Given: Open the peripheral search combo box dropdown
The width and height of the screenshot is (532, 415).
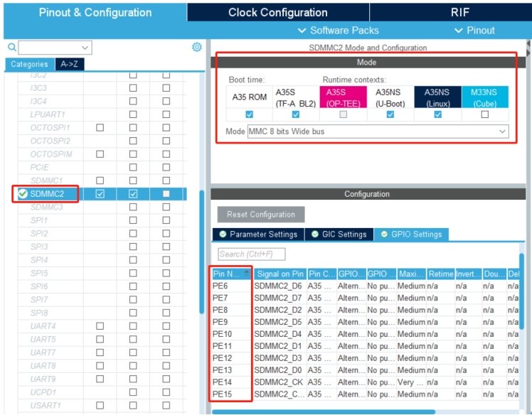Looking at the screenshot, I should (x=85, y=48).
